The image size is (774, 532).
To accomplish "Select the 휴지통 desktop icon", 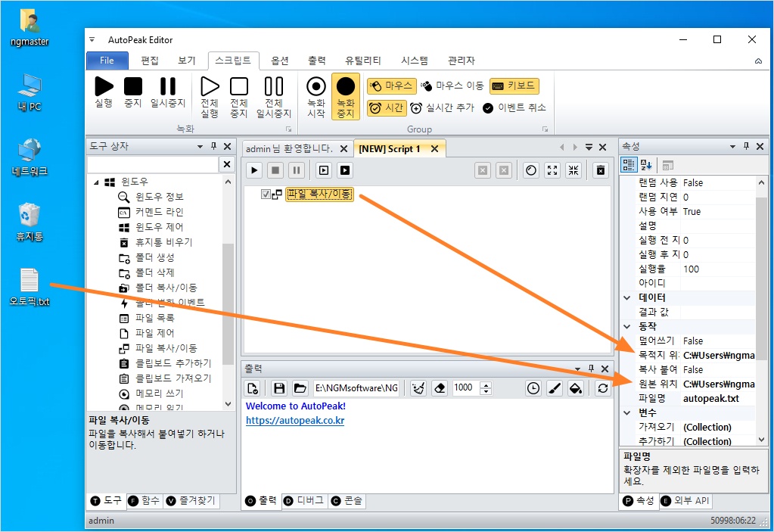I will [30, 222].
